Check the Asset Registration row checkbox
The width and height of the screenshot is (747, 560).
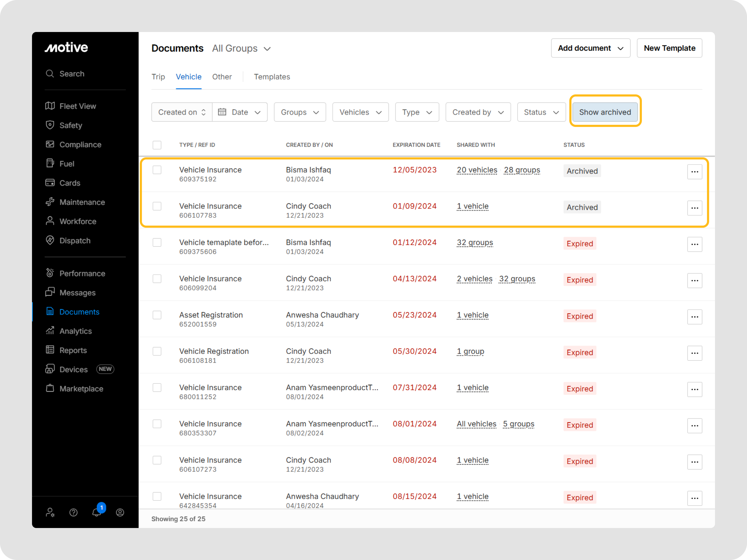coord(157,315)
